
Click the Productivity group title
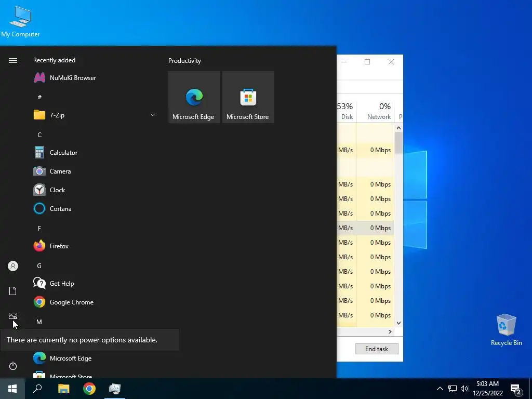pos(184,61)
